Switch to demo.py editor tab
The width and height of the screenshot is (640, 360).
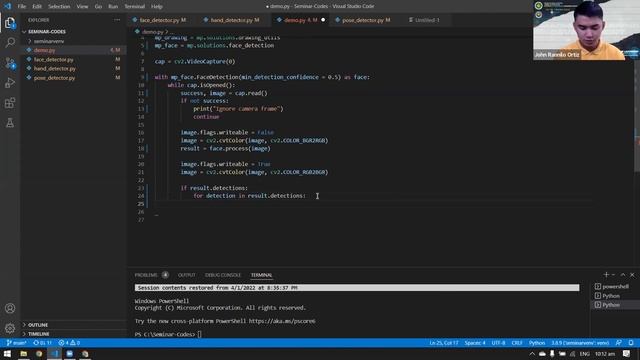[300, 20]
